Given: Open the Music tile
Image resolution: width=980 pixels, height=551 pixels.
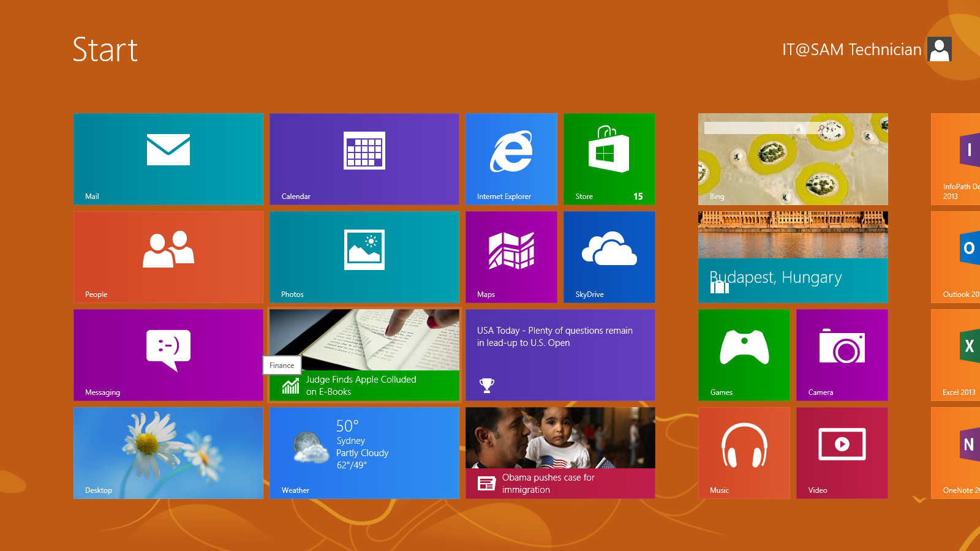Looking at the screenshot, I should pyautogui.click(x=744, y=453).
